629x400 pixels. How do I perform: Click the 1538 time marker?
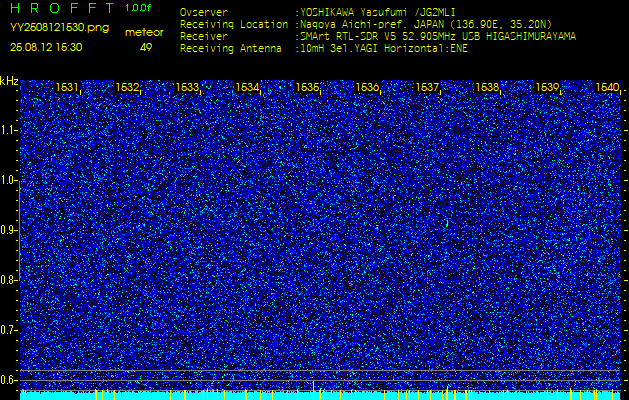click(487, 87)
